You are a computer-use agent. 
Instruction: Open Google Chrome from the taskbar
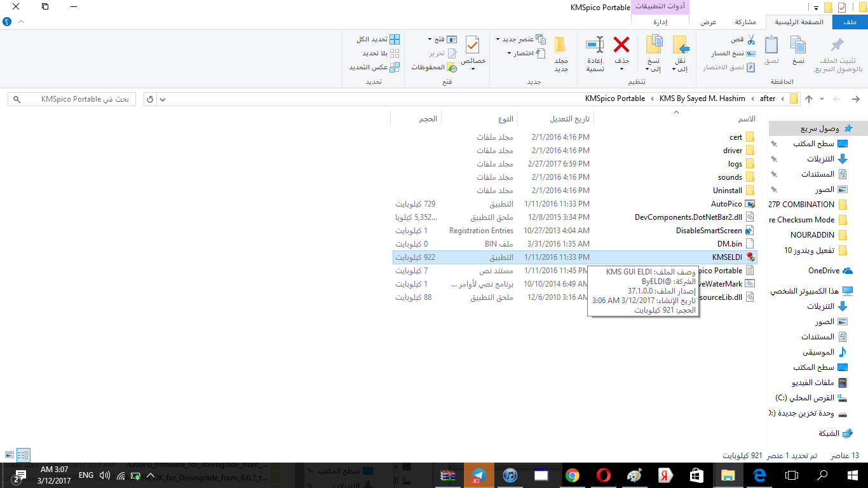point(572,475)
